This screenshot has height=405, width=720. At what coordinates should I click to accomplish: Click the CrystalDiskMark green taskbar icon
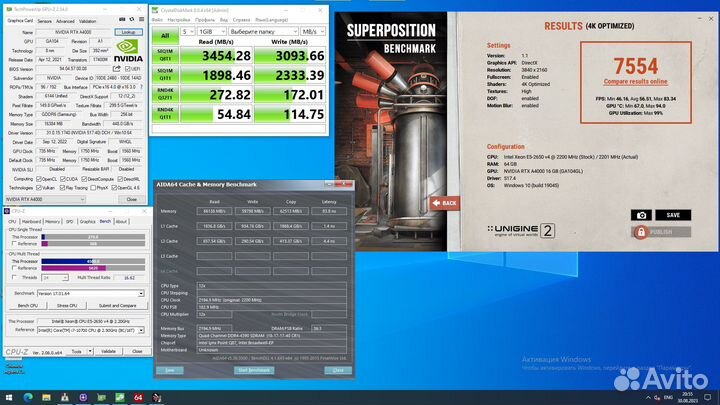pos(120,398)
